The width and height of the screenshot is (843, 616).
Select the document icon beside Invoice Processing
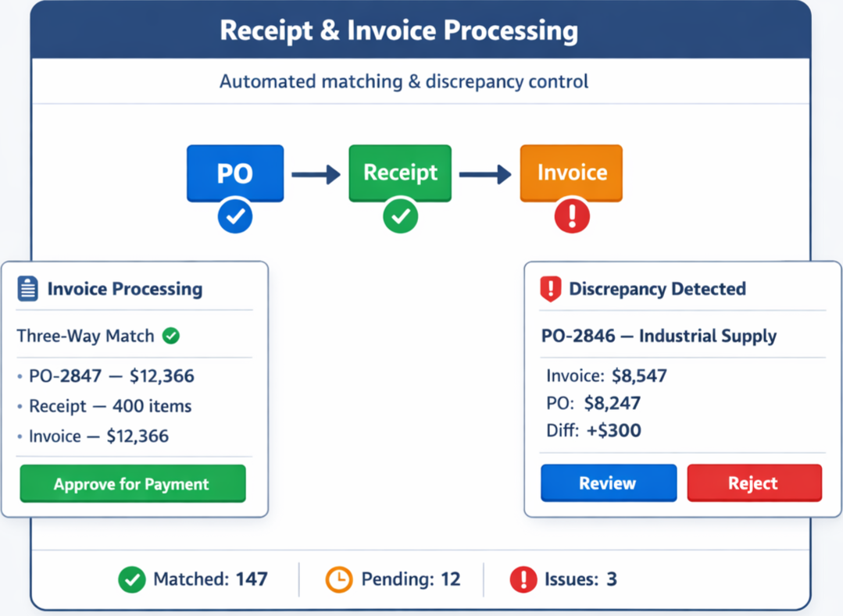(29, 288)
